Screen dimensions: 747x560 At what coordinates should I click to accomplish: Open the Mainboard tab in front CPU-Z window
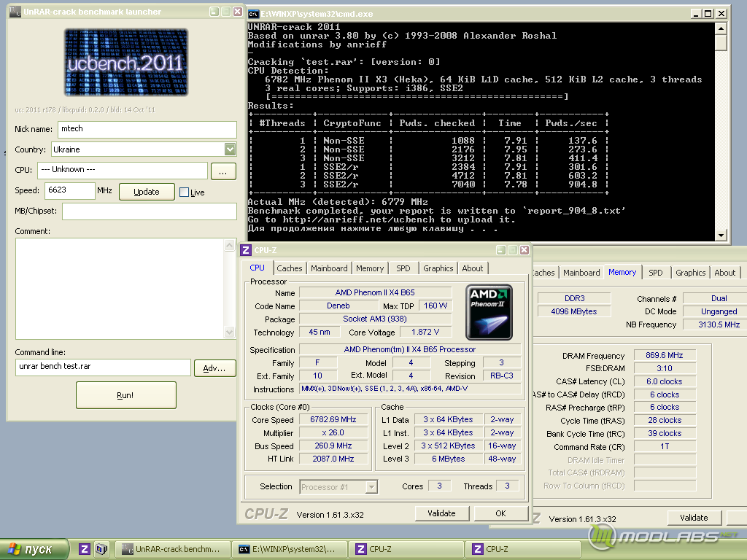click(329, 268)
